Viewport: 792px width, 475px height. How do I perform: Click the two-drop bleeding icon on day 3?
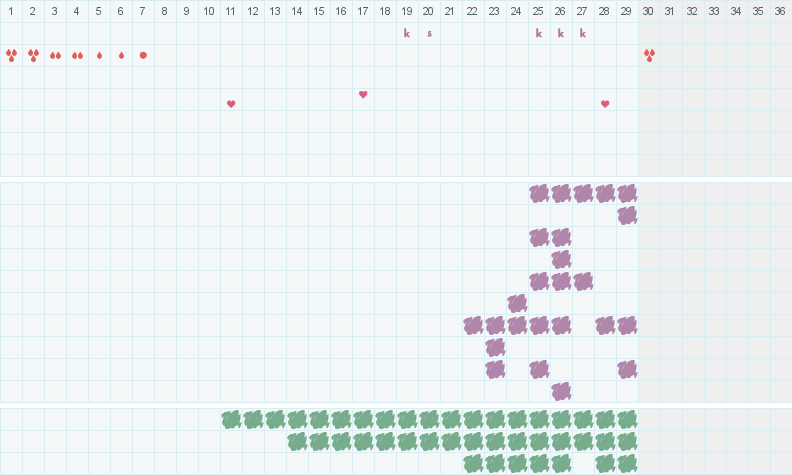tap(55, 55)
